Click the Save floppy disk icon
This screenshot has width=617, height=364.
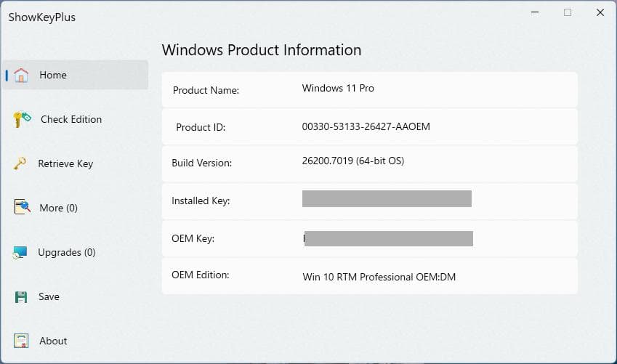[21, 297]
